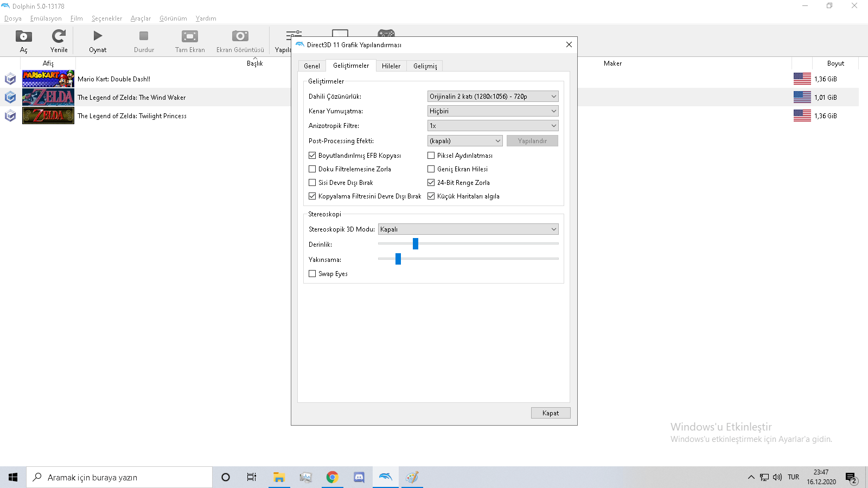
Task: Click the Tam Ekran fullscreen icon
Action: tap(190, 36)
